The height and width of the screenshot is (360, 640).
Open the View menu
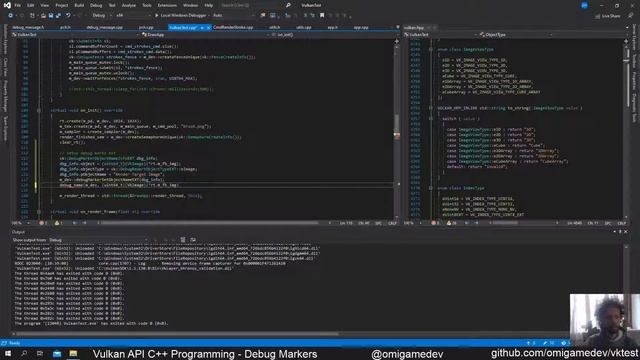44,5
